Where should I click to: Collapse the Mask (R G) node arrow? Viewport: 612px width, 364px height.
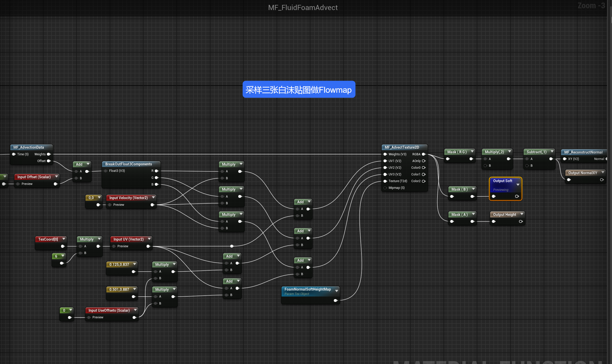pos(472,152)
